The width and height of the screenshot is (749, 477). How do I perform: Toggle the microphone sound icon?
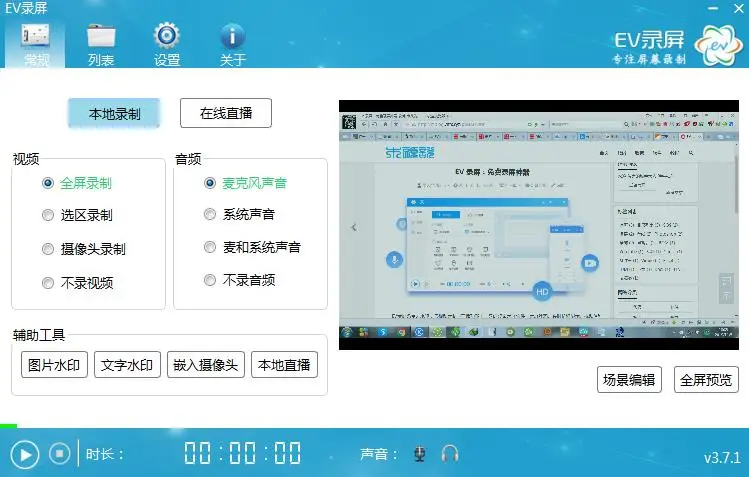[419, 454]
